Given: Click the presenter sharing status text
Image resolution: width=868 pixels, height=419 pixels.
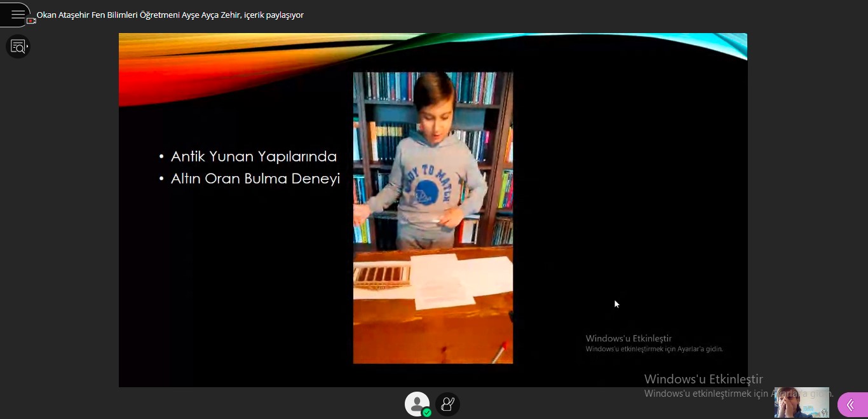Looking at the screenshot, I should (x=170, y=15).
